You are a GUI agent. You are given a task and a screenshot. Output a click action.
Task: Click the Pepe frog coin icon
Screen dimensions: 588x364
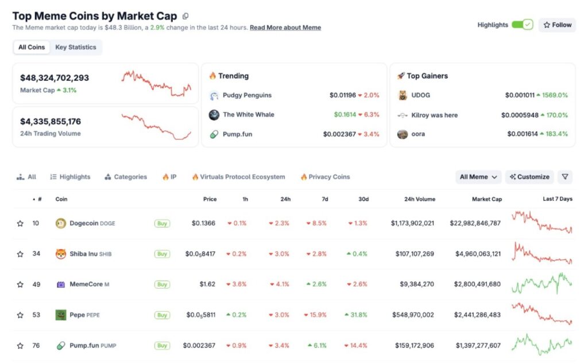tap(61, 315)
